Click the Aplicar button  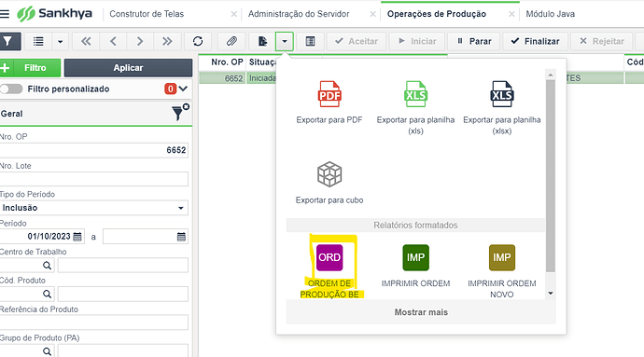(x=128, y=68)
